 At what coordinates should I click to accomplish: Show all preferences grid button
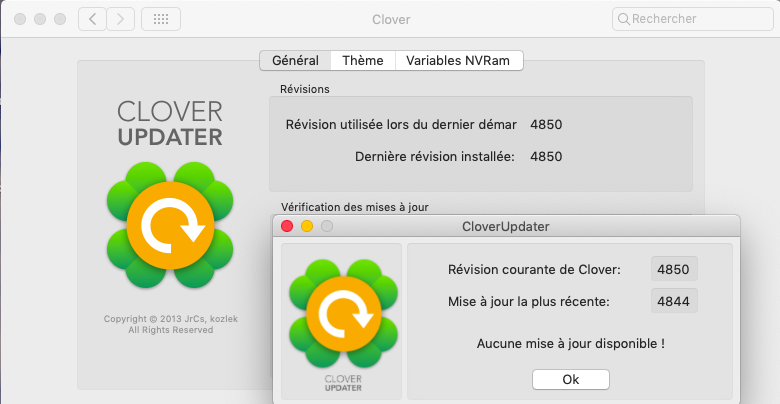tap(161, 19)
